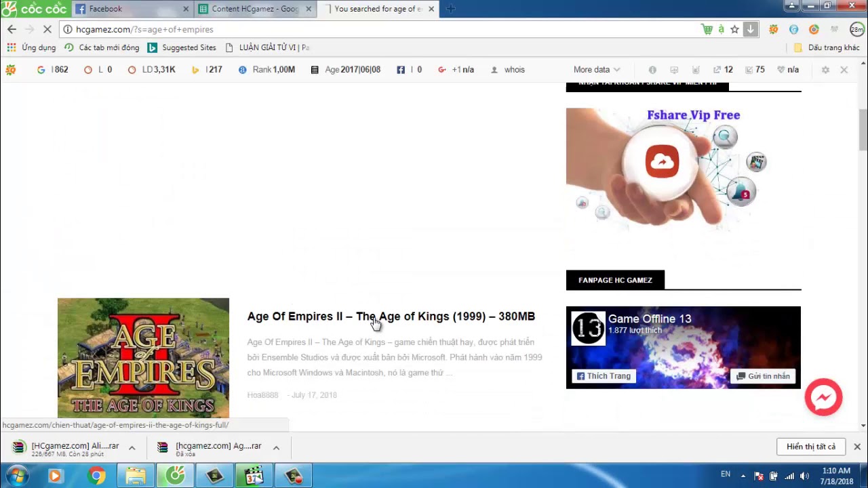
Task: Open the file explorer on the taskbar
Action: click(x=136, y=476)
